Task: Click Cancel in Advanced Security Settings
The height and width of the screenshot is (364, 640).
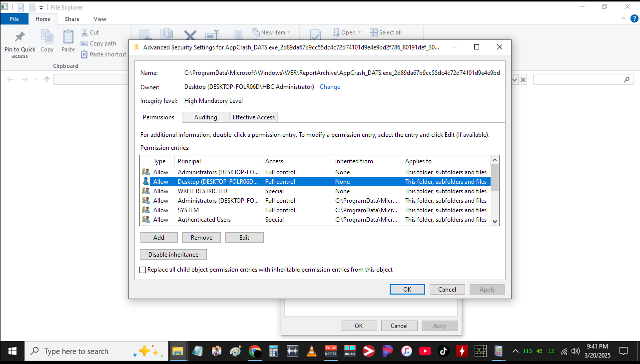Action: 447,290
